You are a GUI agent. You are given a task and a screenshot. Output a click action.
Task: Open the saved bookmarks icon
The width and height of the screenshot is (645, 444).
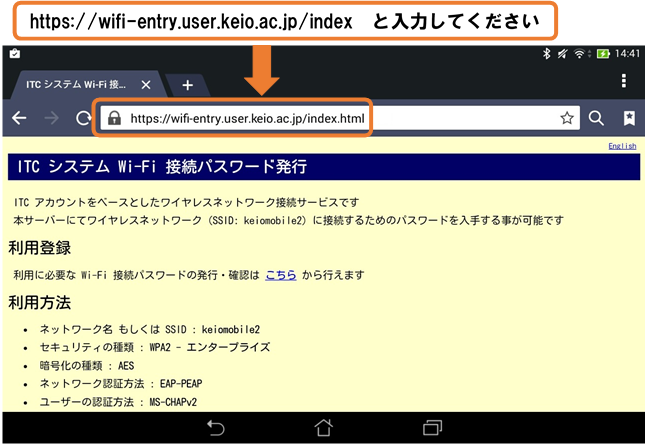click(628, 118)
